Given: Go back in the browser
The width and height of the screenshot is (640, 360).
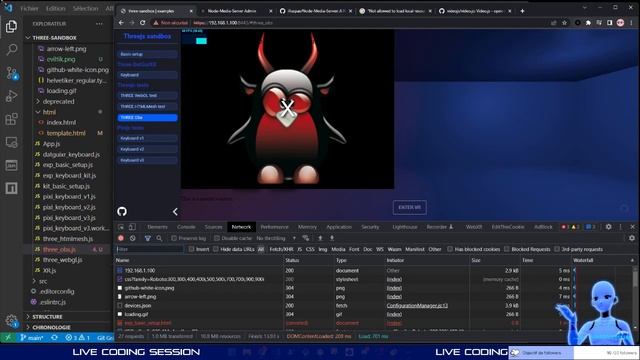Looking at the screenshot, I should click(x=121, y=23).
